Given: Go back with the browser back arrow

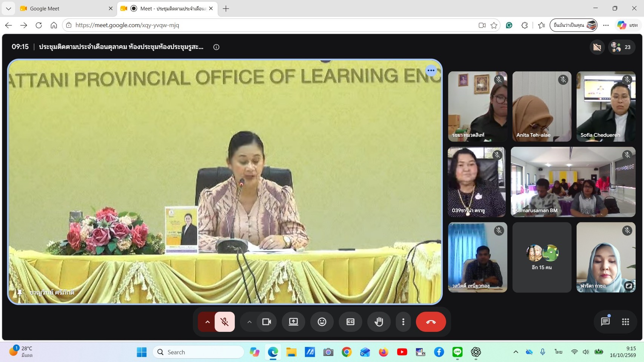Looking at the screenshot, I should 8,25.
